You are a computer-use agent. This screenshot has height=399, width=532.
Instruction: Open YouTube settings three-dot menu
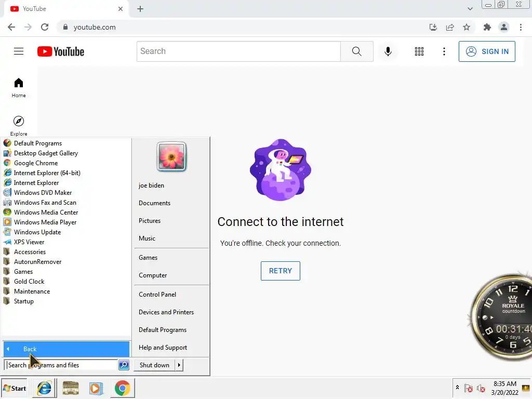[x=444, y=51]
